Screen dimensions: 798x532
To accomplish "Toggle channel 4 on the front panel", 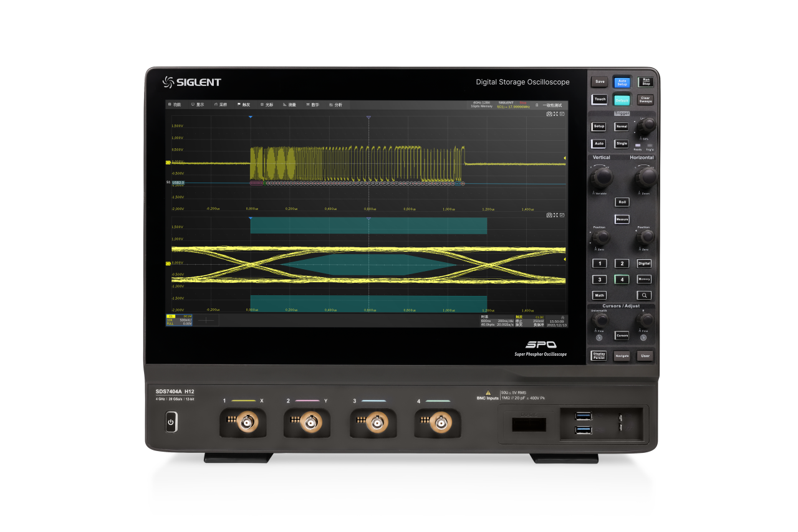I will point(622,280).
